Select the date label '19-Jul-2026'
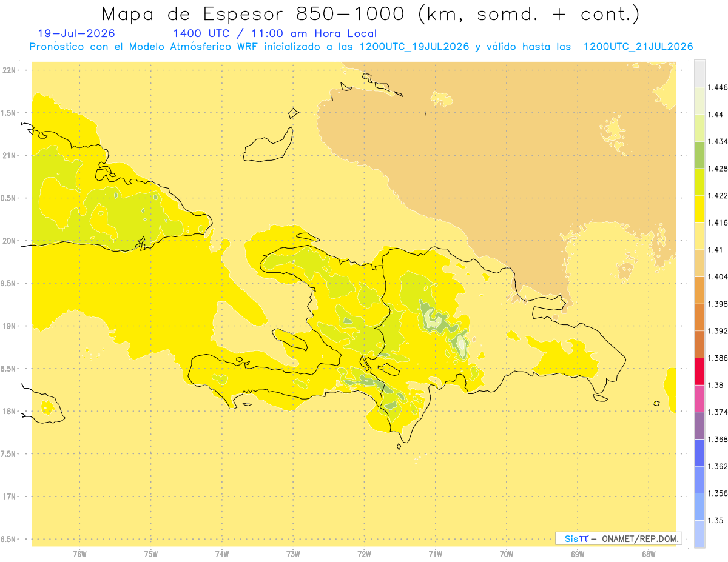728x562 pixels. tap(76, 33)
